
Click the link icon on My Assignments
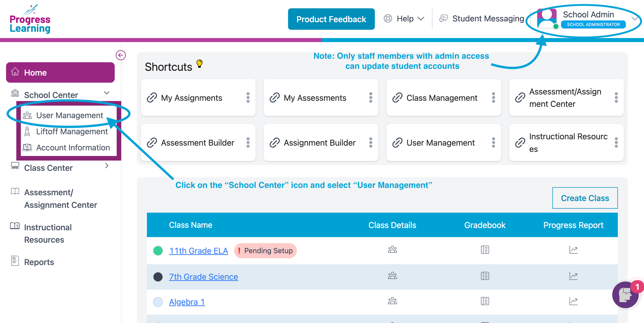152,98
